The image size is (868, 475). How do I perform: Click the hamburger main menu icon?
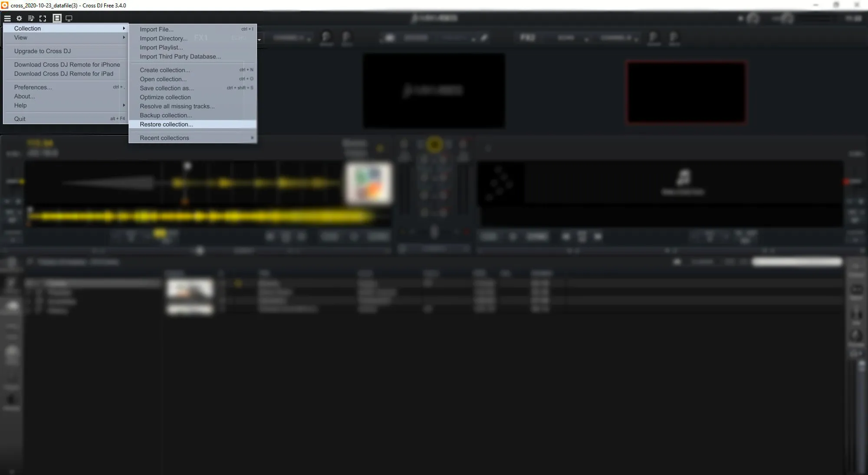pos(7,18)
